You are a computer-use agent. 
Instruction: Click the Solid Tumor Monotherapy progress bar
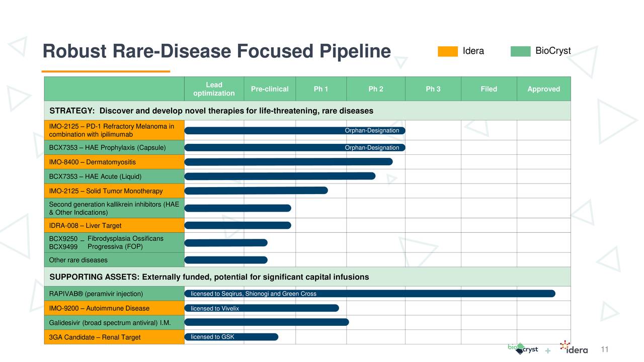(256, 191)
